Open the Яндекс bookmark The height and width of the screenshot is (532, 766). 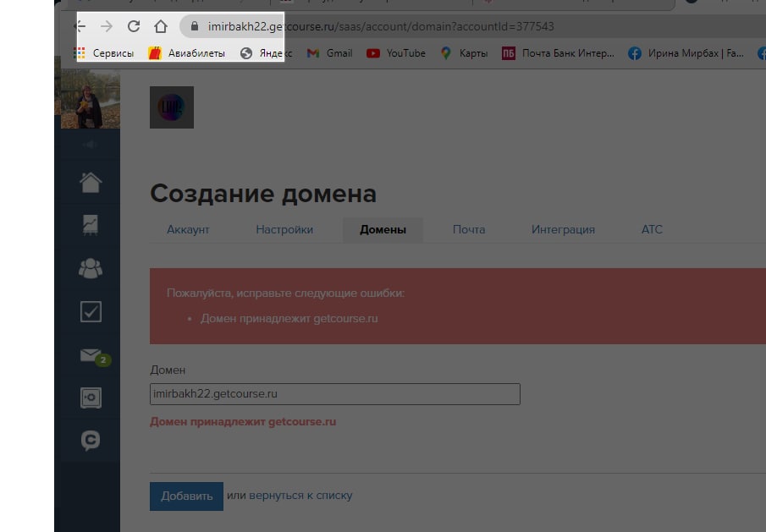(267, 53)
